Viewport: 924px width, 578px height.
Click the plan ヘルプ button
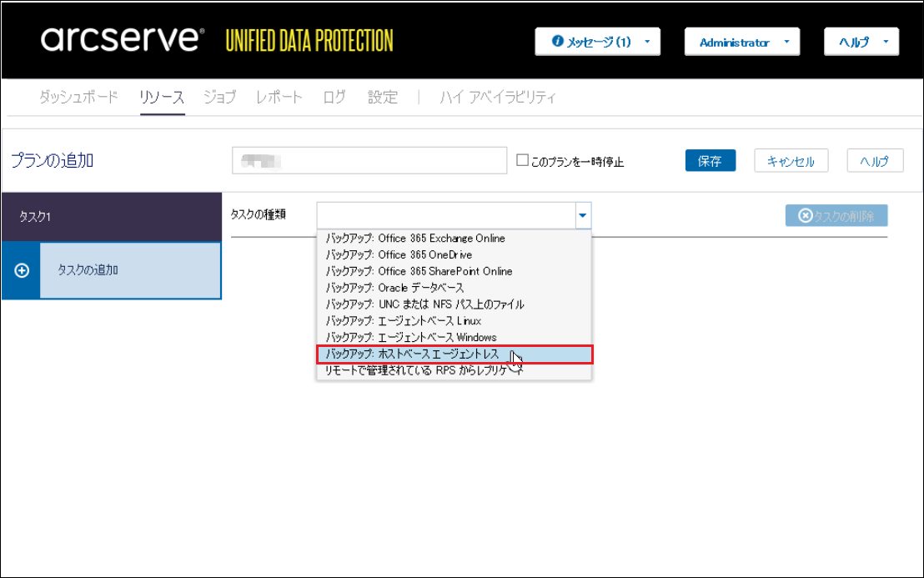click(875, 161)
